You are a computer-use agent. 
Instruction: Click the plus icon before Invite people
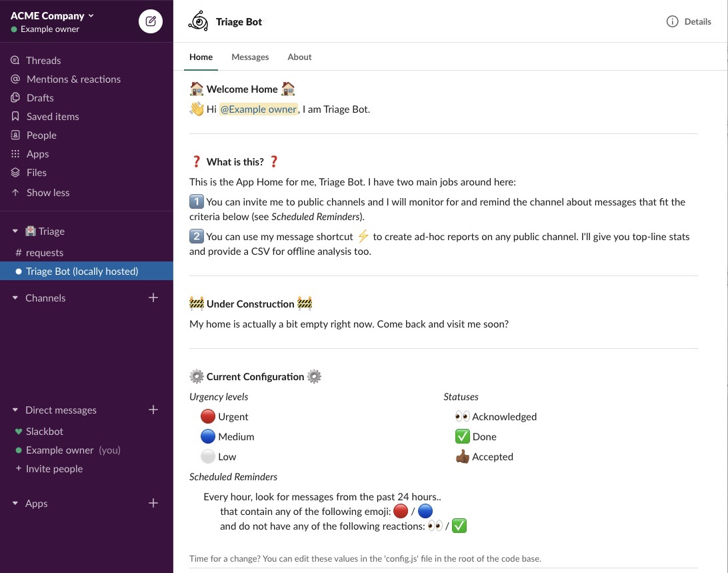(x=19, y=468)
